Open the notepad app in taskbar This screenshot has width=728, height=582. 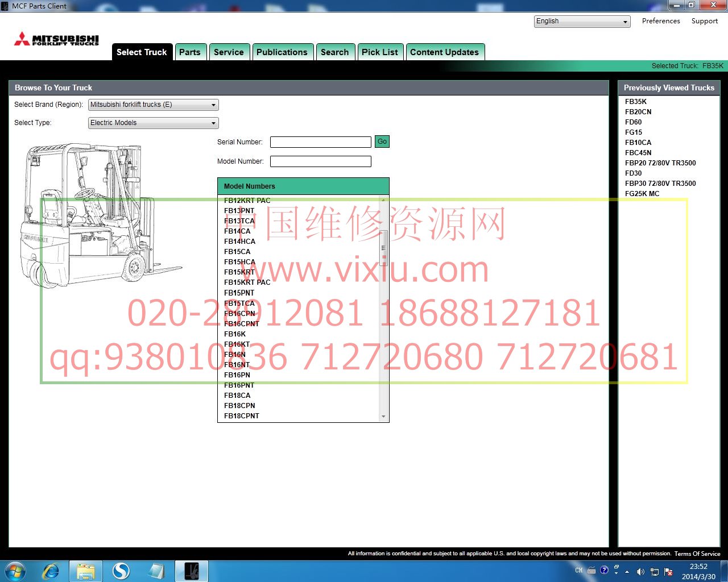tap(156, 571)
